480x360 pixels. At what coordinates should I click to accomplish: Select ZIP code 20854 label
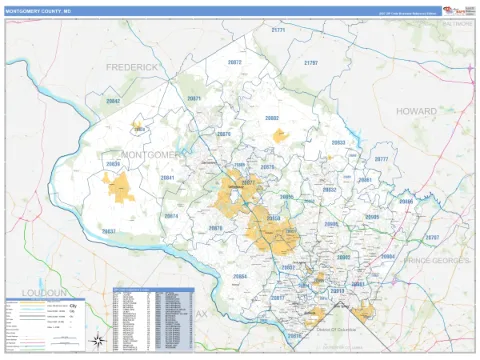coord(240,277)
